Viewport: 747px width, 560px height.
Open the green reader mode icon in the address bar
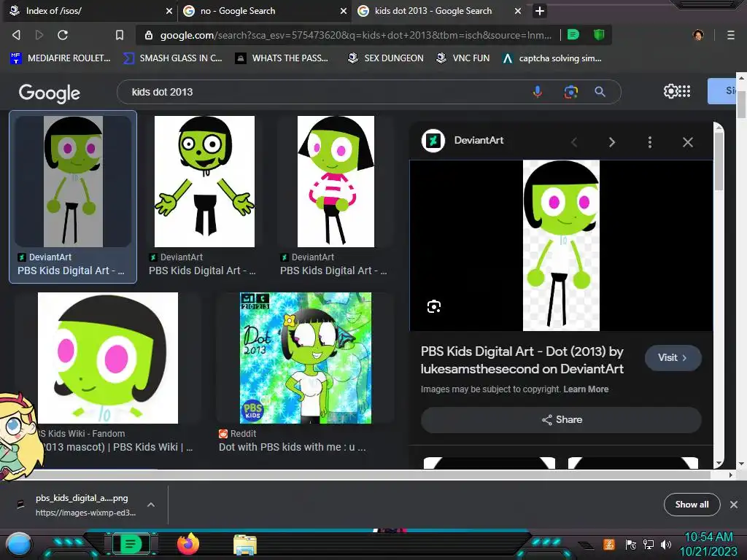pyautogui.click(x=573, y=34)
